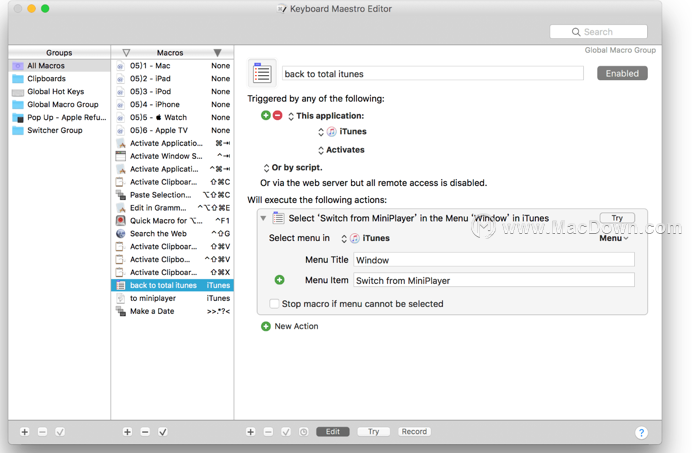Click New Action label
The height and width of the screenshot is (453, 692).
pos(296,326)
